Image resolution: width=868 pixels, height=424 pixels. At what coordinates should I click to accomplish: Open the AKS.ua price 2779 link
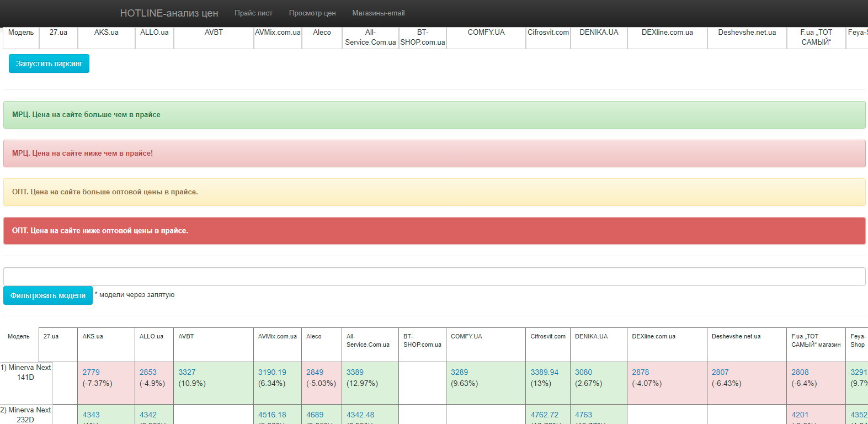pyautogui.click(x=91, y=372)
